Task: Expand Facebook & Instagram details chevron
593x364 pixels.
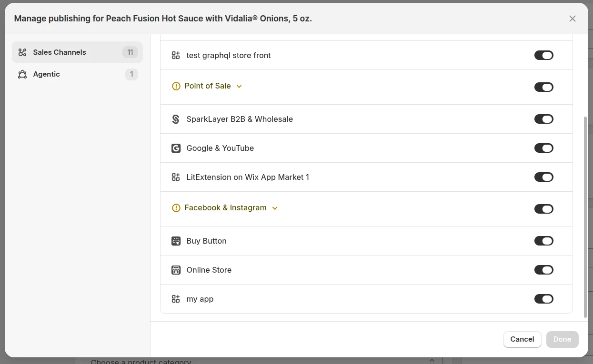Action: pyautogui.click(x=275, y=208)
